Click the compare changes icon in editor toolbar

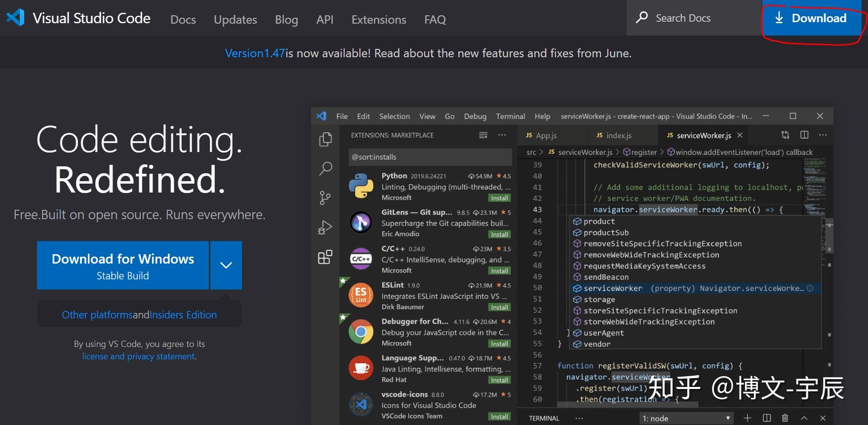(785, 135)
